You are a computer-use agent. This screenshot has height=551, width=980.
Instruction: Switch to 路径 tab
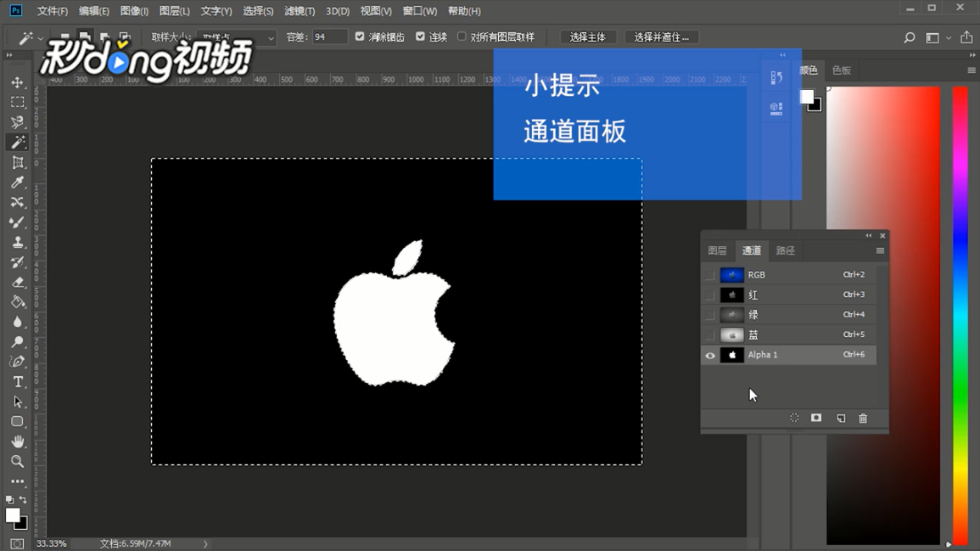(785, 250)
